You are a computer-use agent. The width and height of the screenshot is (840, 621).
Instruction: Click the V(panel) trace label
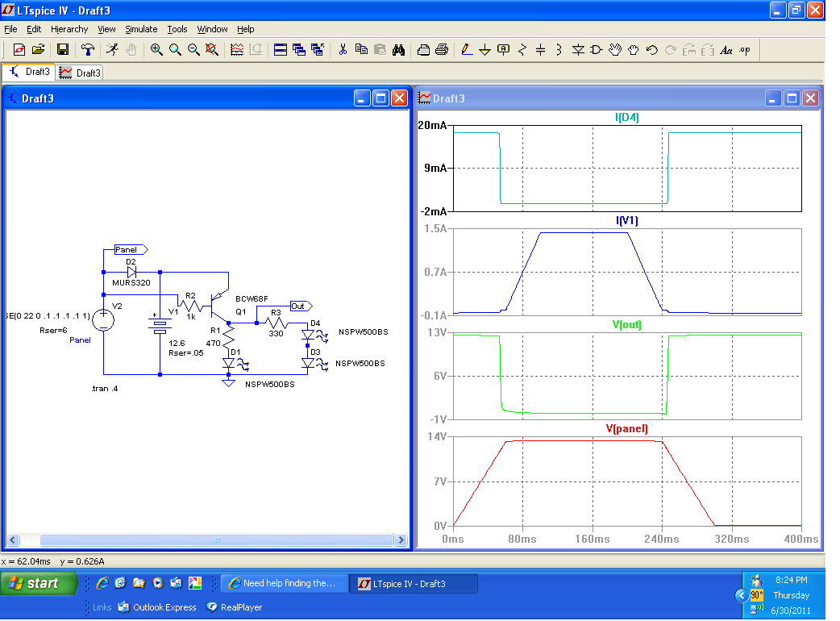point(627,428)
